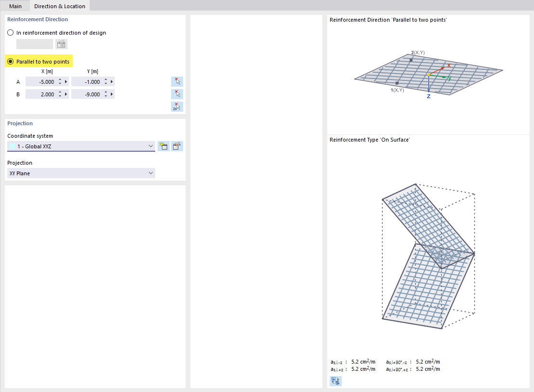Image resolution: width=534 pixels, height=392 pixels.
Task: Open arrow menu next to B Y value
Action: (x=112, y=94)
